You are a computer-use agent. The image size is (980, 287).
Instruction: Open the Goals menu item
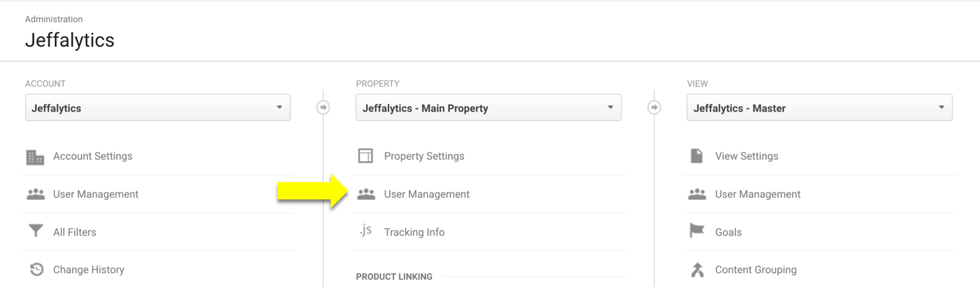click(x=728, y=232)
